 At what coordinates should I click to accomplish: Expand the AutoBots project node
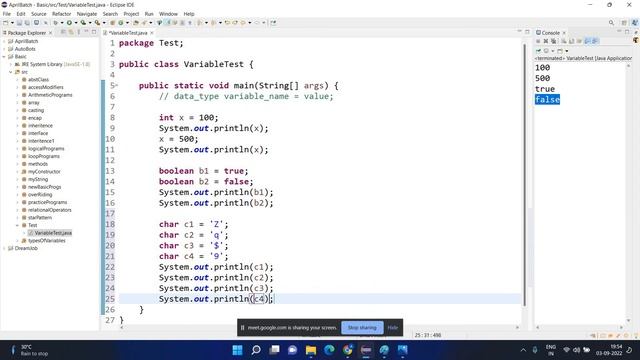click(4, 49)
